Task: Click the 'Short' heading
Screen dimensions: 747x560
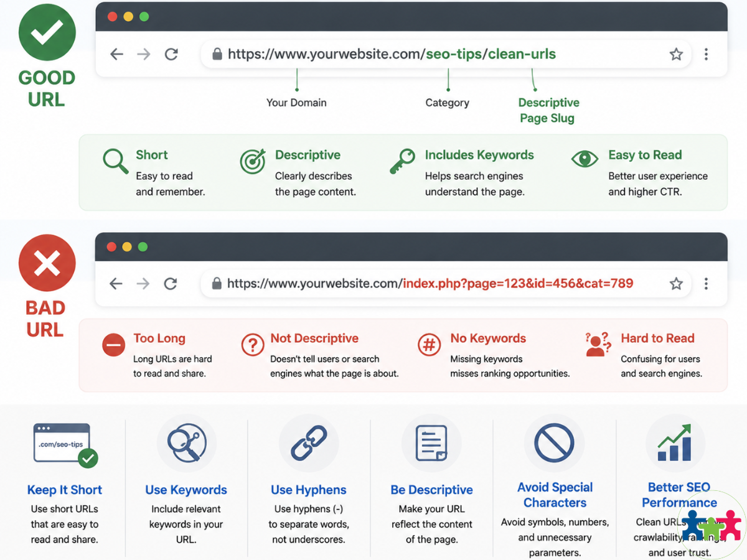Action: pos(152,155)
